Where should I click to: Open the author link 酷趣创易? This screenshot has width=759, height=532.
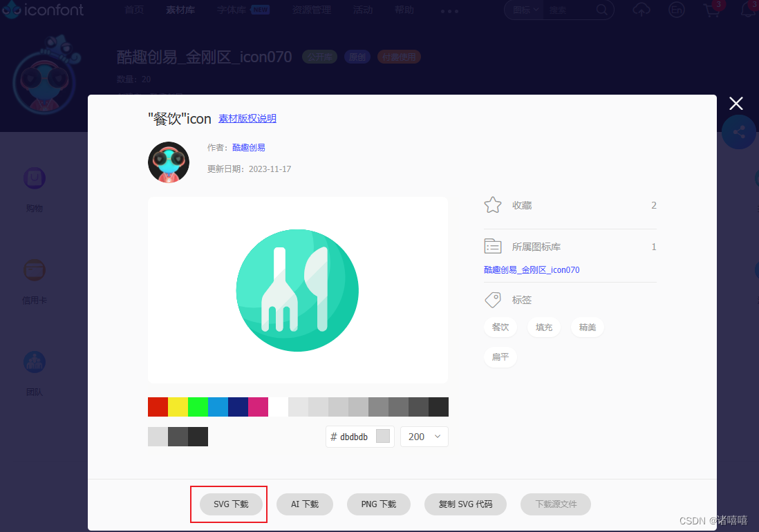(249, 148)
